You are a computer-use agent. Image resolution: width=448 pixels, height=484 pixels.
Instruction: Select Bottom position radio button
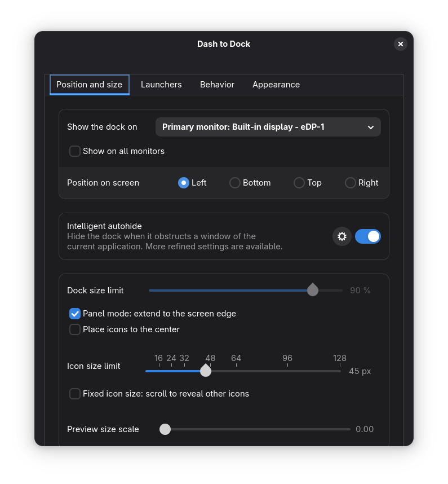coord(235,183)
